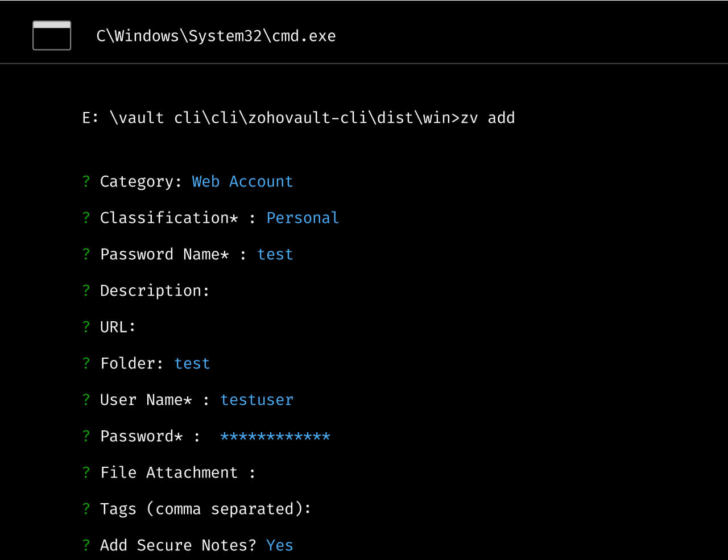Click the masked Password asterisks field
This screenshot has height=560, width=728.
click(x=275, y=436)
